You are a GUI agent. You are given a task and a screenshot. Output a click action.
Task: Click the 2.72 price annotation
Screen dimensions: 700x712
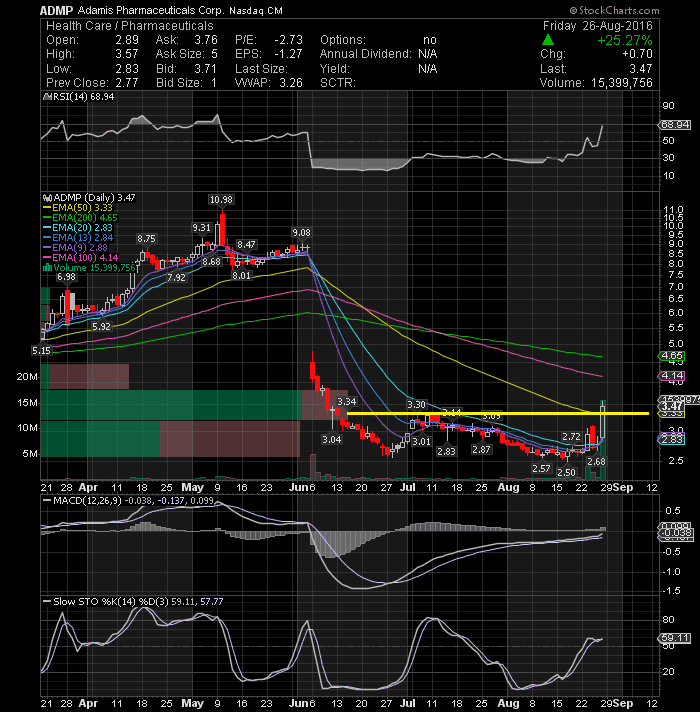point(571,436)
